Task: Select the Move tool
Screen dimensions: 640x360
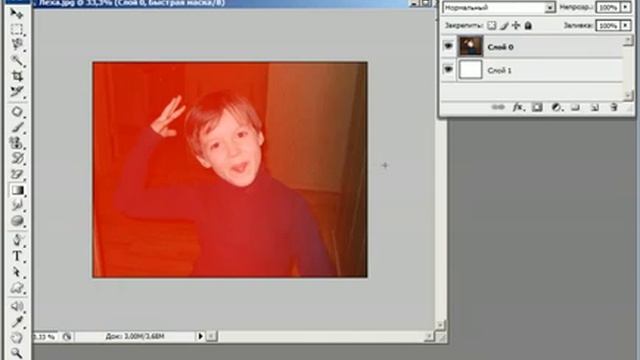Action: 17,13
